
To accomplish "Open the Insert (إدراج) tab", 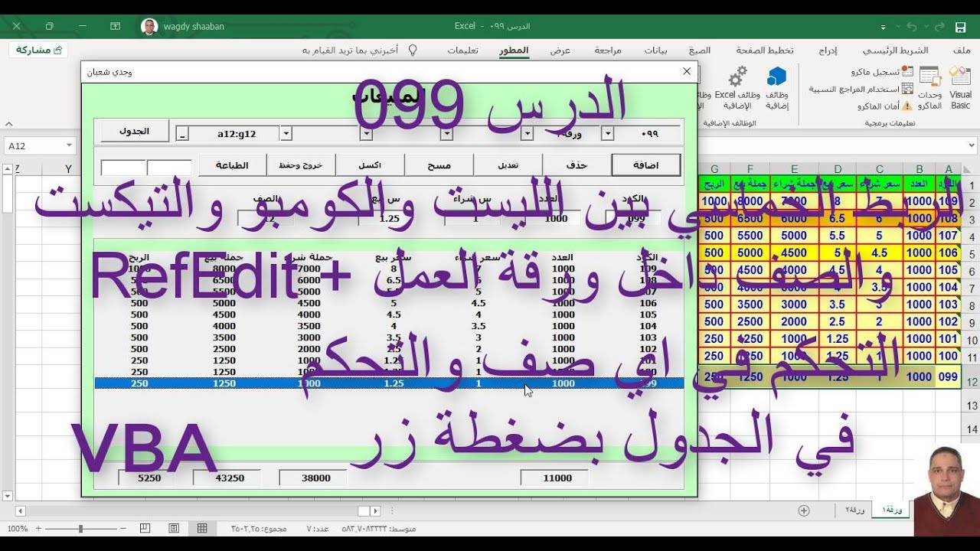I will click(x=828, y=51).
